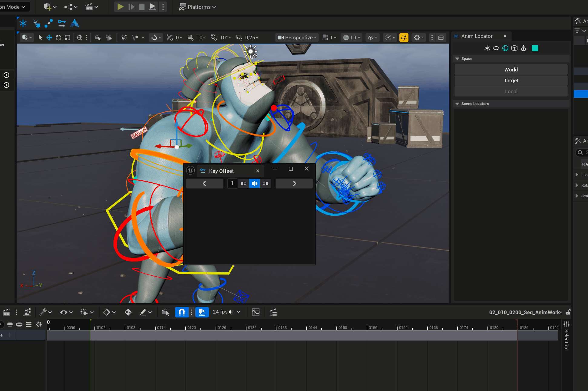This screenshot has height=391, width=588.
Task: Click the Key Offset value field
Action: pos(232,183)
